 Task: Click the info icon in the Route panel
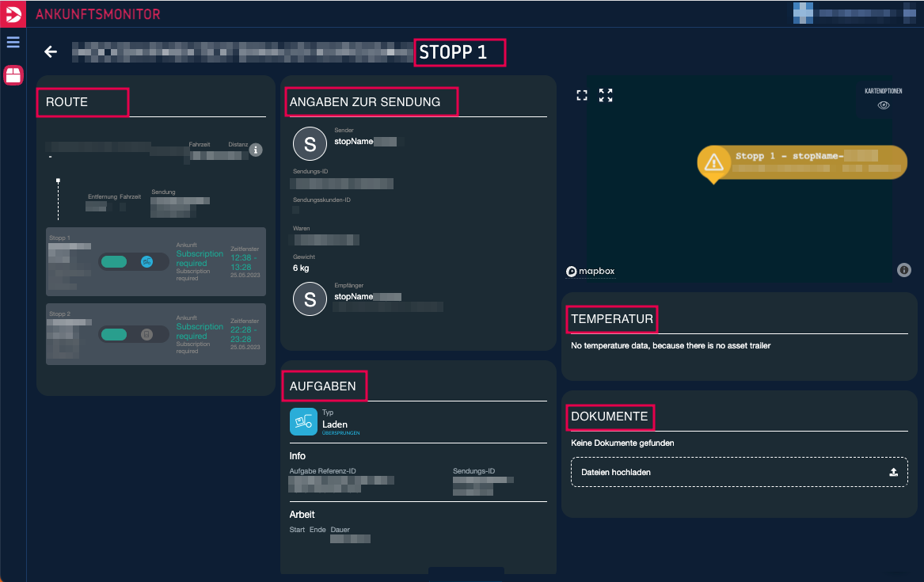click(256, 150)
